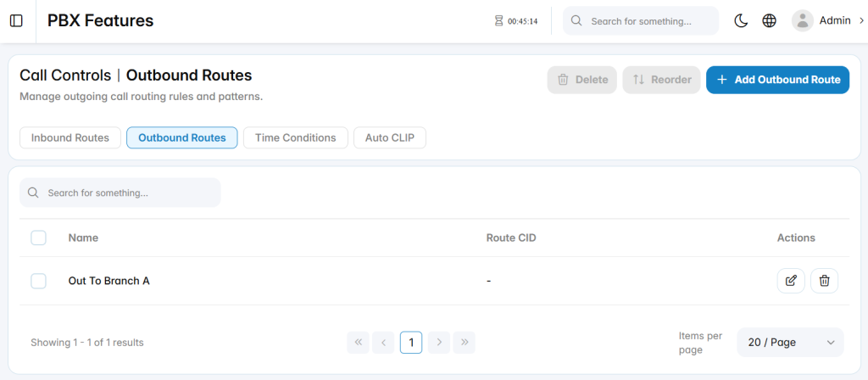Open the language globe icon
The image size is (868, 380).
pyautogui.click(x=769, y=21)
